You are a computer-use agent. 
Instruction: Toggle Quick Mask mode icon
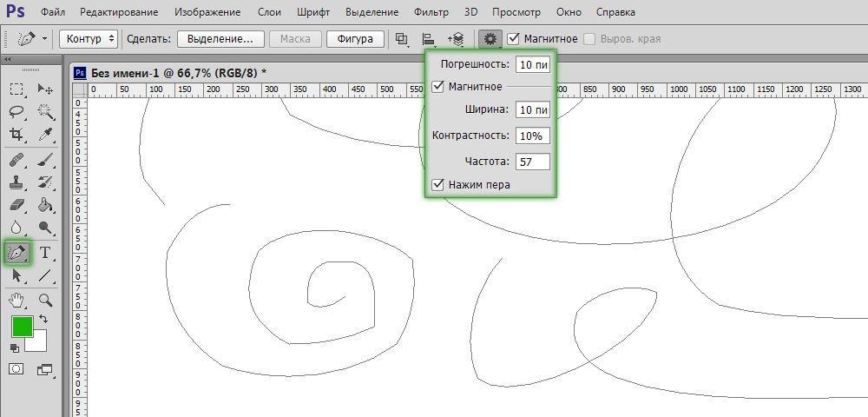(x=16, y=369)
